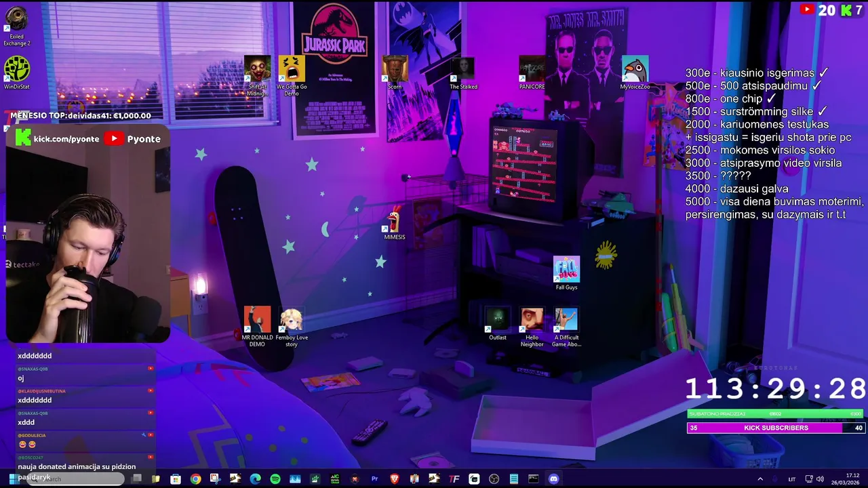Show hidden system tray icons

[x=760, y=479]
